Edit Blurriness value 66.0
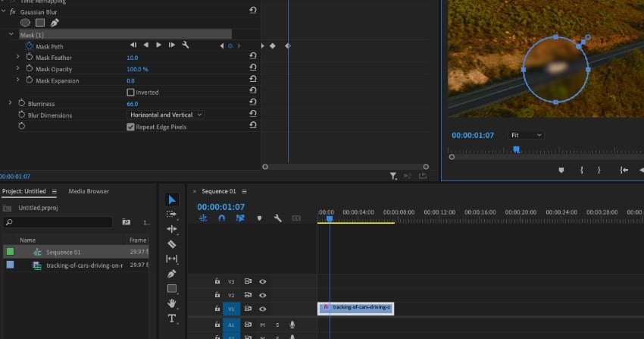This screenshot has width=644, height=339. (x=133, y=104)
